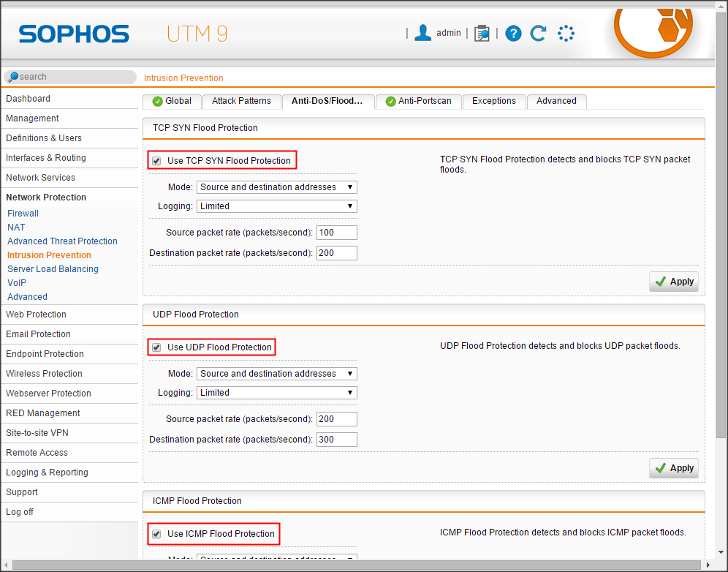The image size is (728, 572).
Task: Open the TCP SYN Mode dropdown
Action: click(x=276, y=187)
